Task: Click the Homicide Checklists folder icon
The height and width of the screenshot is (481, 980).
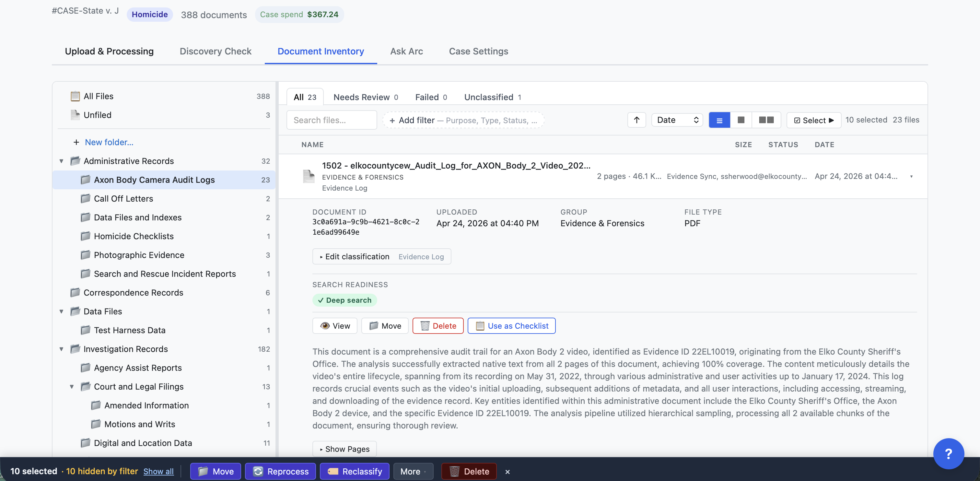Action: [86, 236]
